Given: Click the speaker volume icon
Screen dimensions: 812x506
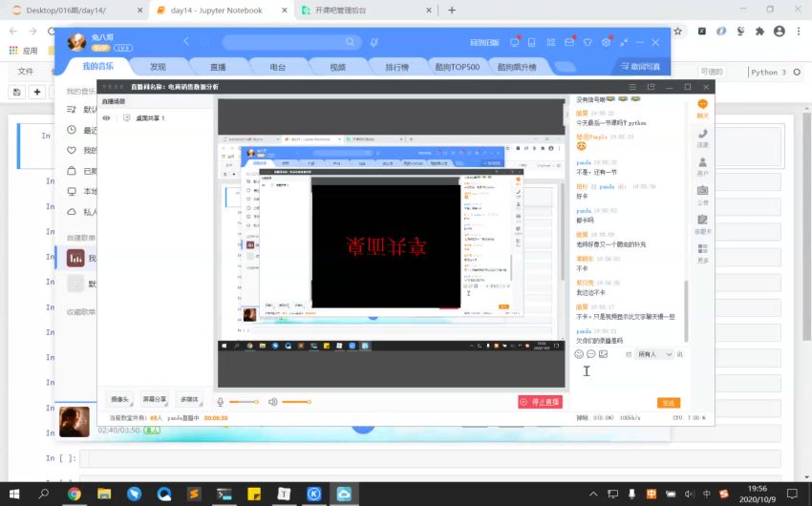Looking at the screenshot, I should 273,402.
